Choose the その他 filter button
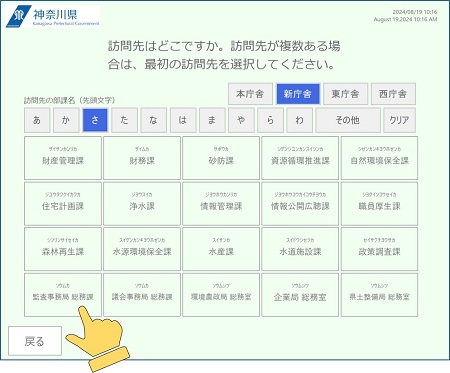Viewport: 450px width, 373px height. [348, 120]
